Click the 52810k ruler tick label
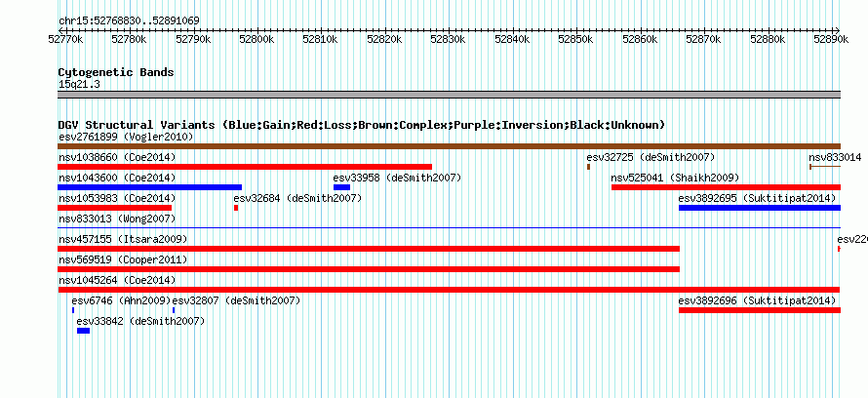The width and height of the screenshot is (868, 398). pos(321,39)
